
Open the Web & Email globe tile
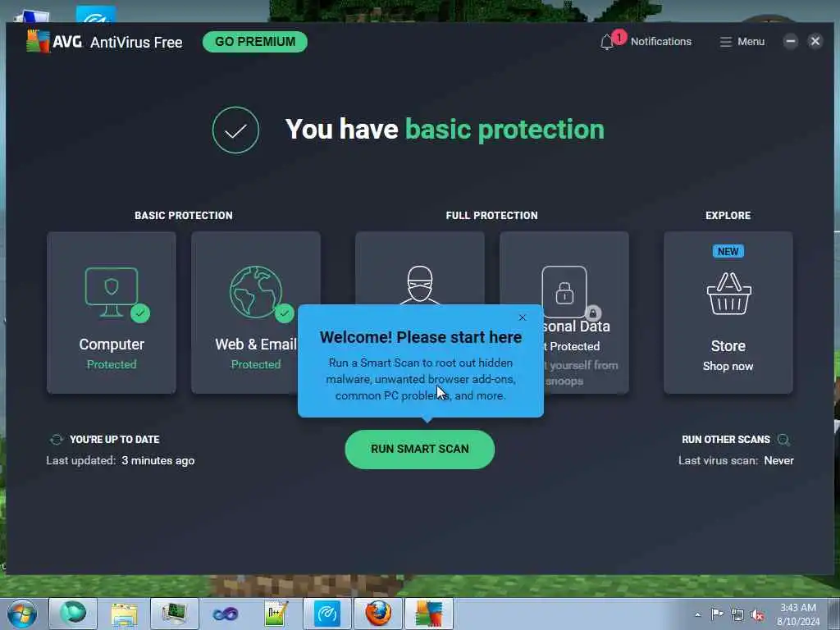pyautogui.click(x=256, y=313)
